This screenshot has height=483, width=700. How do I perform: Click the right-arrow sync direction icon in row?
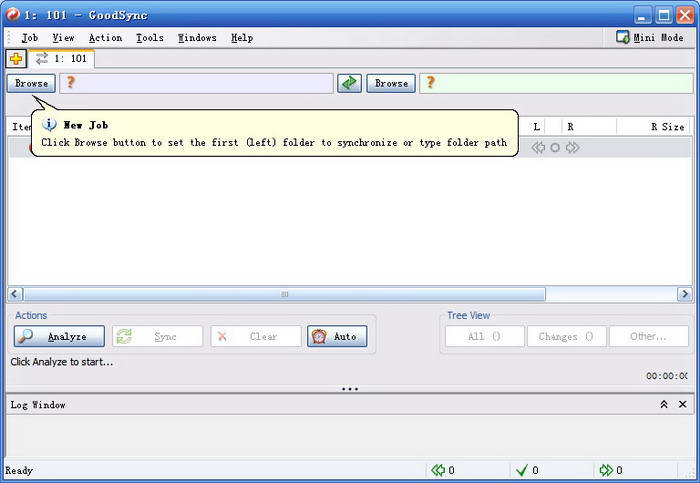click(572, 148)
